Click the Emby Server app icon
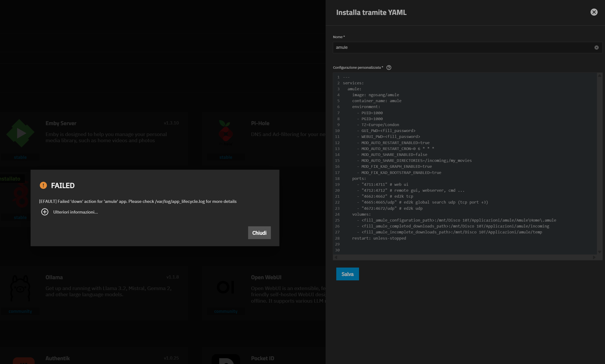 20,133
